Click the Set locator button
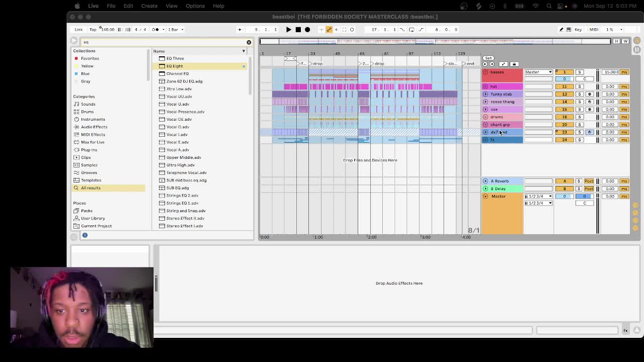 [x=488, y=58]
